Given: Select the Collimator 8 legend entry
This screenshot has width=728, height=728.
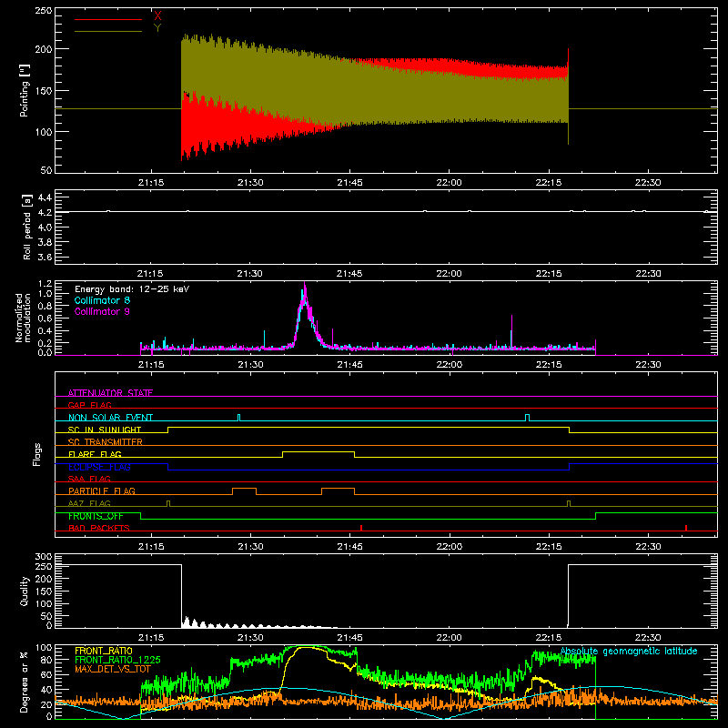Looking at the screenshot, I should pyautogui.click(x=102, y=300).
